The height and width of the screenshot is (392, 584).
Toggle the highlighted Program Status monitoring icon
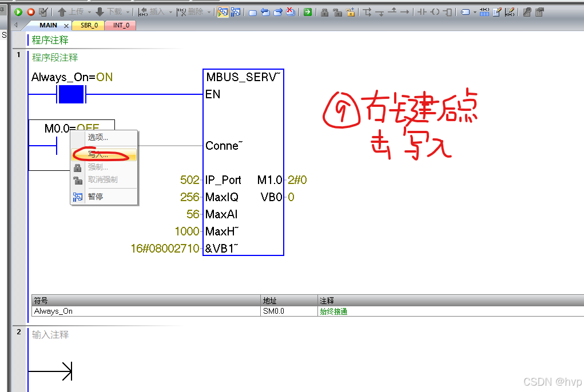tap(224, 11)
